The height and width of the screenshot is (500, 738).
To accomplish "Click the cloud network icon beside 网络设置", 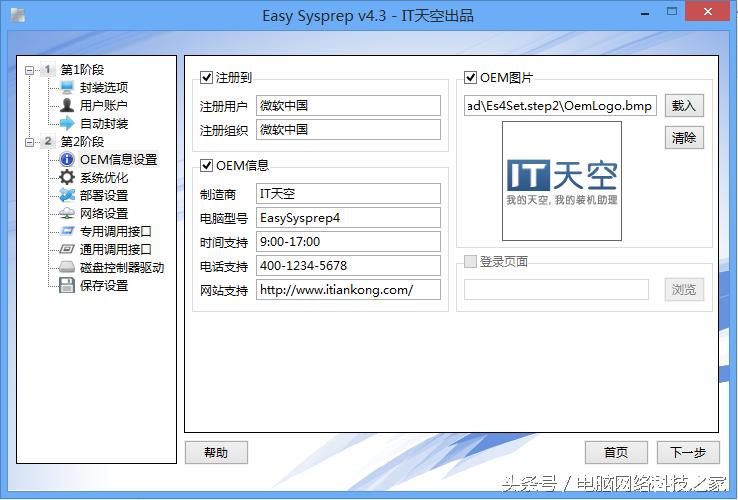I will point(67,213).
